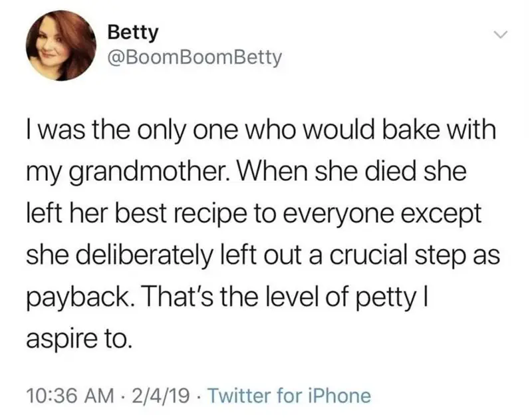The width and height of the screenshot is (532, 419).
Task: Open Betty's profile picture
Action: [61, 45]
